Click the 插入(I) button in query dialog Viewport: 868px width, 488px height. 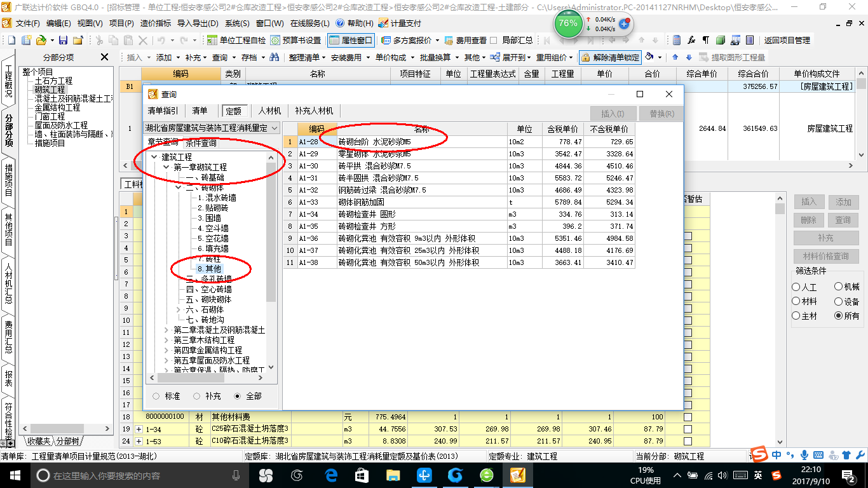click(x=613, y=114)
